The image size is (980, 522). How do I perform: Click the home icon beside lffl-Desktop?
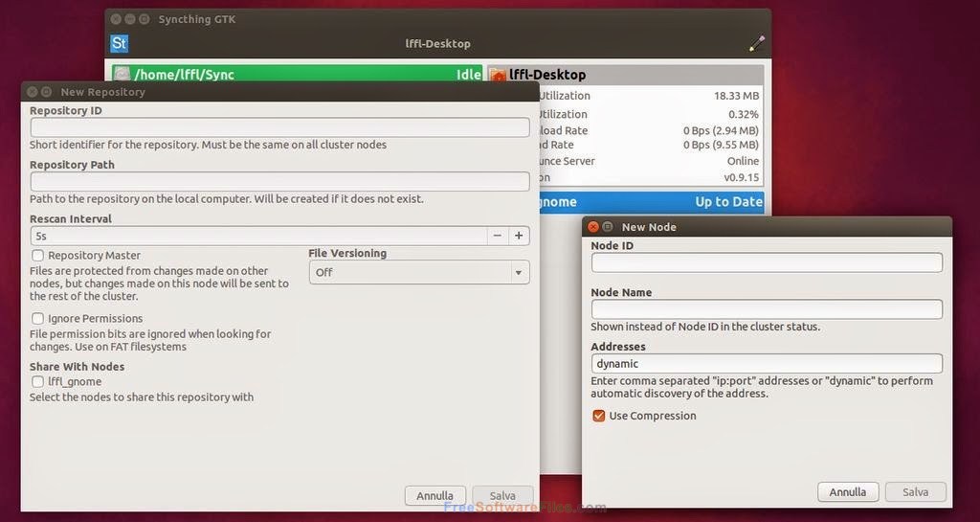[x=498, y=75]
